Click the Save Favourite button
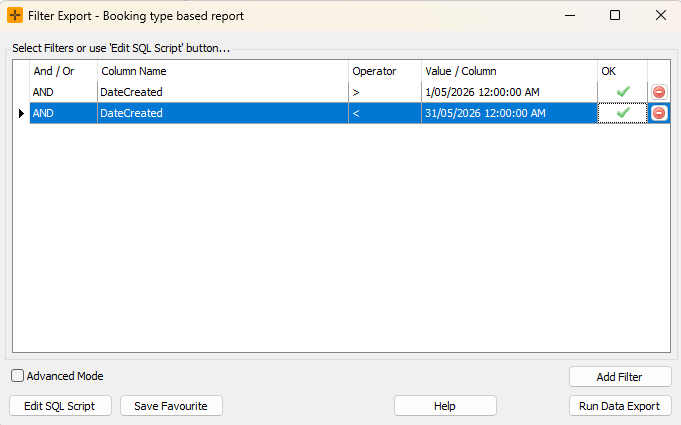681x425 pixels. point(171,406)
